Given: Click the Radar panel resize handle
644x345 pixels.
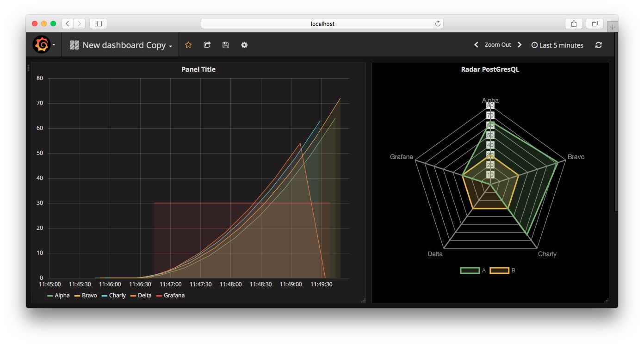Looking at the screenshot, I should click(x=607, y=301).
